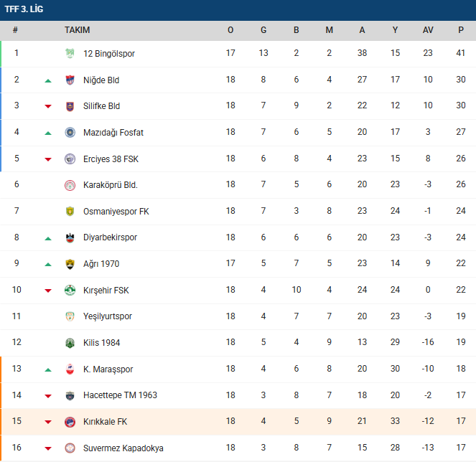Select Suvermez Kapadokya team name
Screen dimensions: 476x462
[x=123, y=448]
